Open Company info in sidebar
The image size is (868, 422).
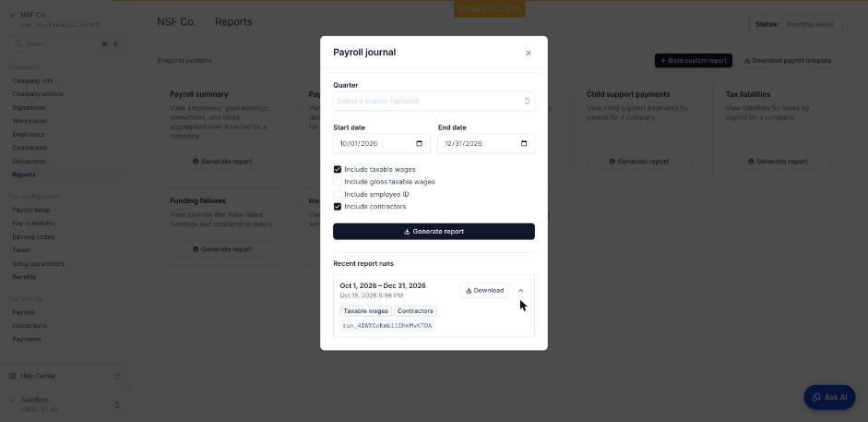(x=32, y=81)
